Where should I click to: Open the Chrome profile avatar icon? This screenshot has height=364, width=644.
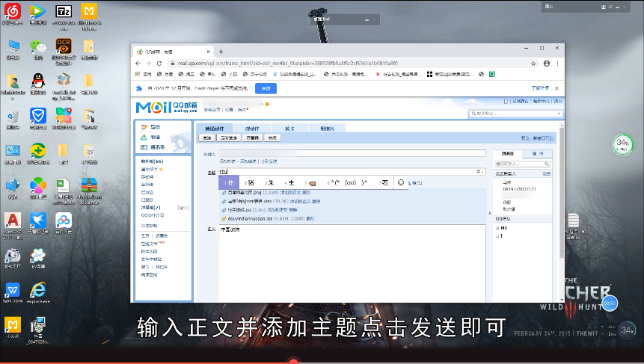(547, 64)
